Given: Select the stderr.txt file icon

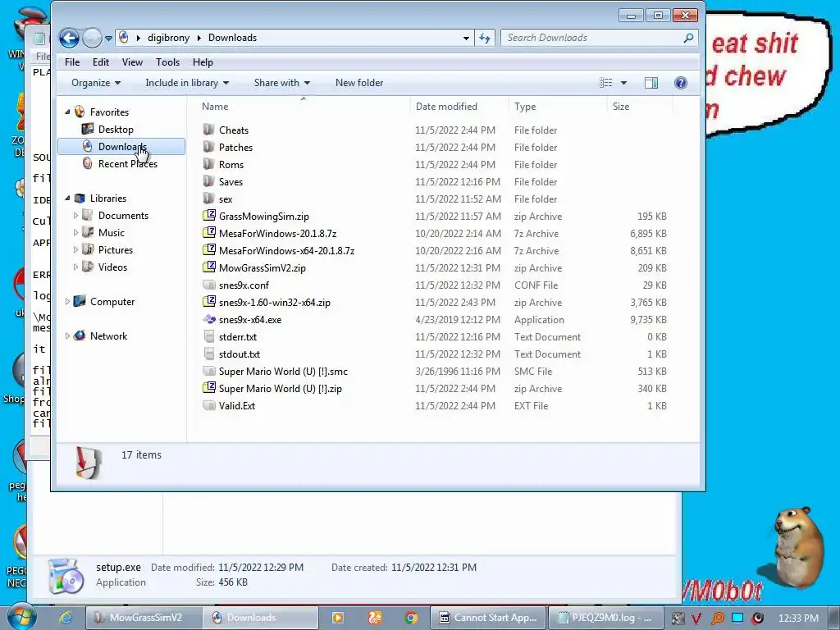Looking at the screenshot, I should (209, 336).
